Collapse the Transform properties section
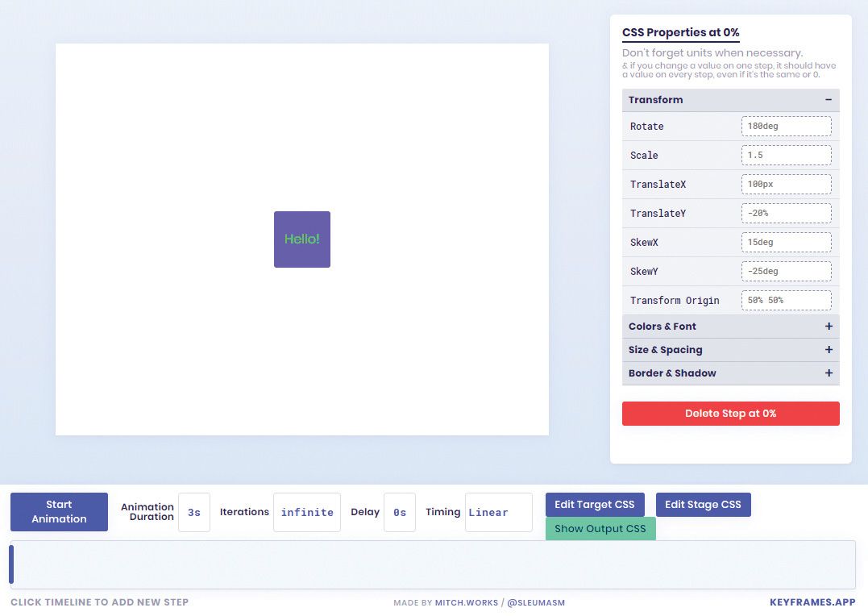 click(829, 99)
